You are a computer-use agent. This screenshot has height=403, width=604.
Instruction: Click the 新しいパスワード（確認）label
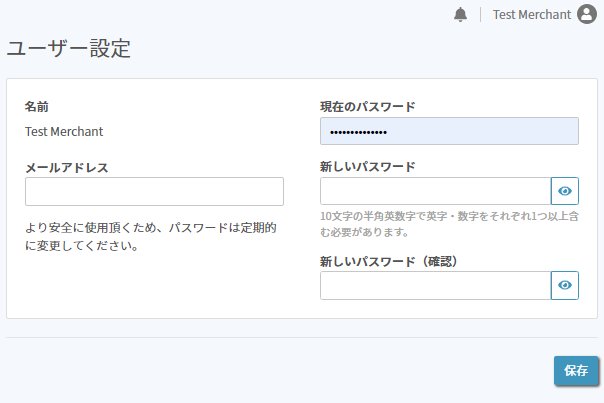(389, 262)
